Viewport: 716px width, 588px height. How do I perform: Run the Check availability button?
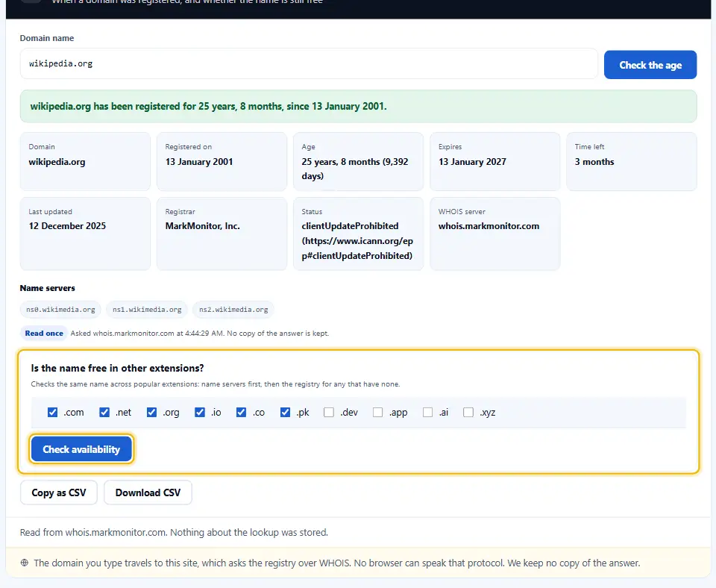pyautogui.click(x=81, y=449)
